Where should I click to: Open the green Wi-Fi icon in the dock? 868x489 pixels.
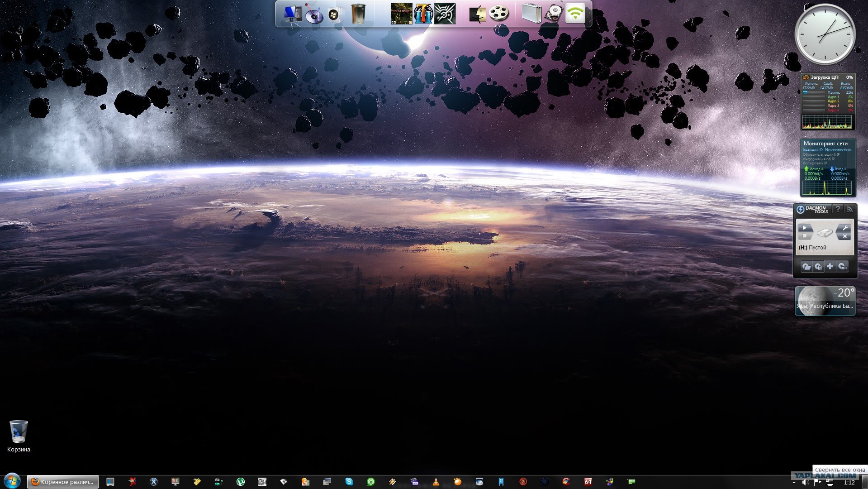(575, 14)
